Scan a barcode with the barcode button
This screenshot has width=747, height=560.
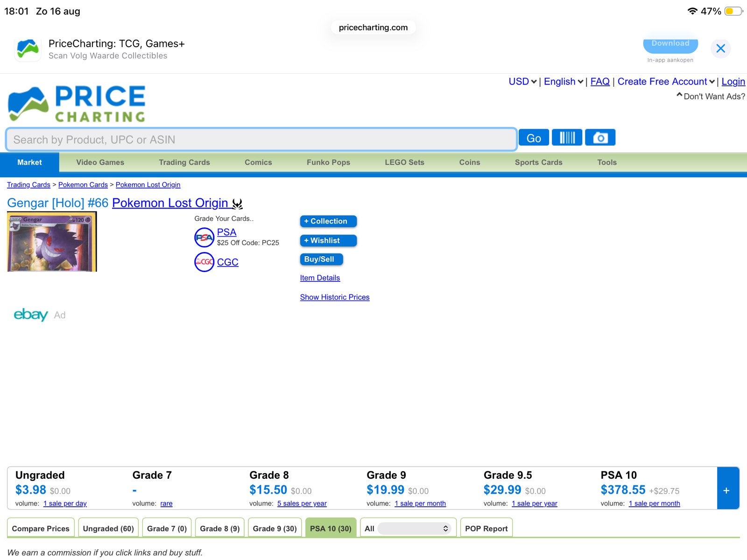(567, 138)
